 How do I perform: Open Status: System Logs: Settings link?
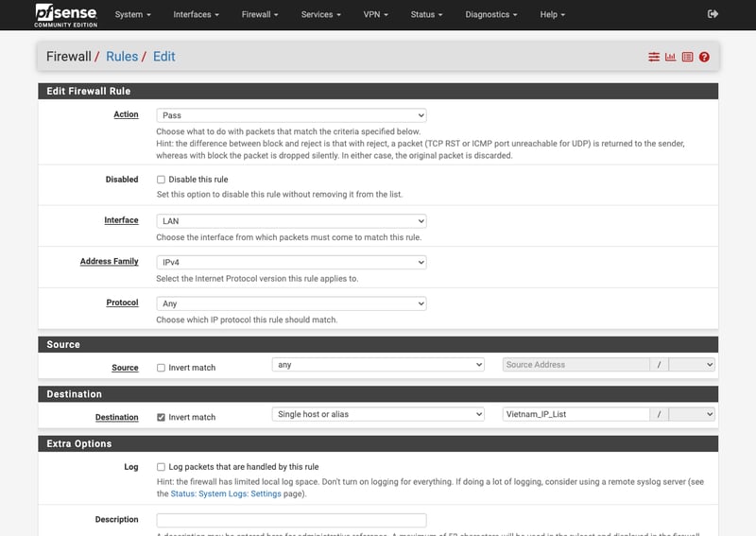pyautogui.click(x=237, y=493)
